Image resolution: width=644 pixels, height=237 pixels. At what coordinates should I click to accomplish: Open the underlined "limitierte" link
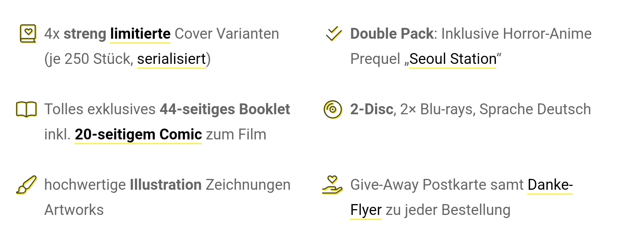pos(140,34)
